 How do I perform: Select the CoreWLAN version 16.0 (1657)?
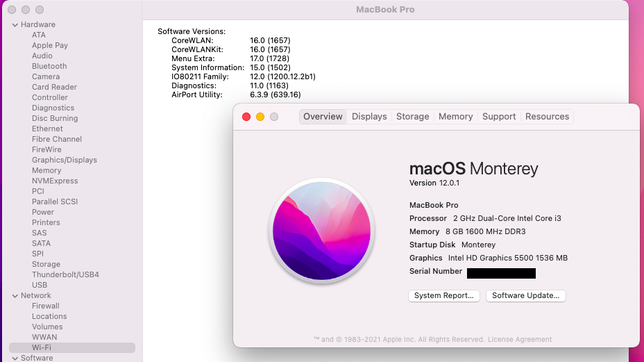[270, 40]
